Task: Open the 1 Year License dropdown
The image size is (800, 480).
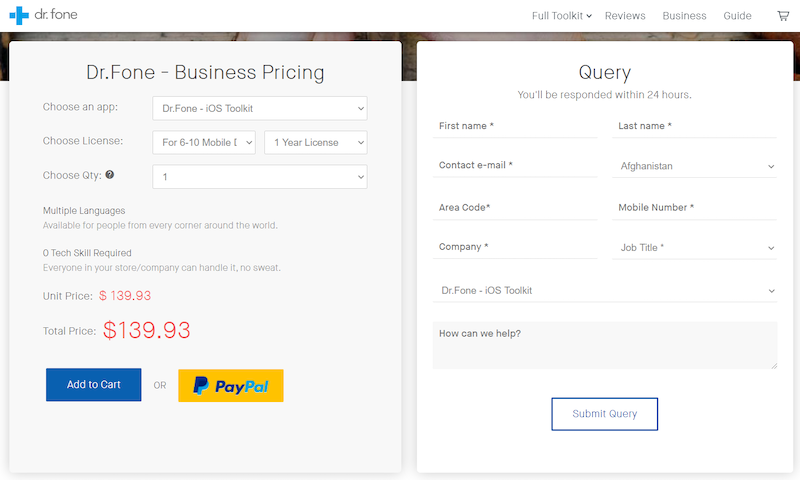Action: [315, 143]
